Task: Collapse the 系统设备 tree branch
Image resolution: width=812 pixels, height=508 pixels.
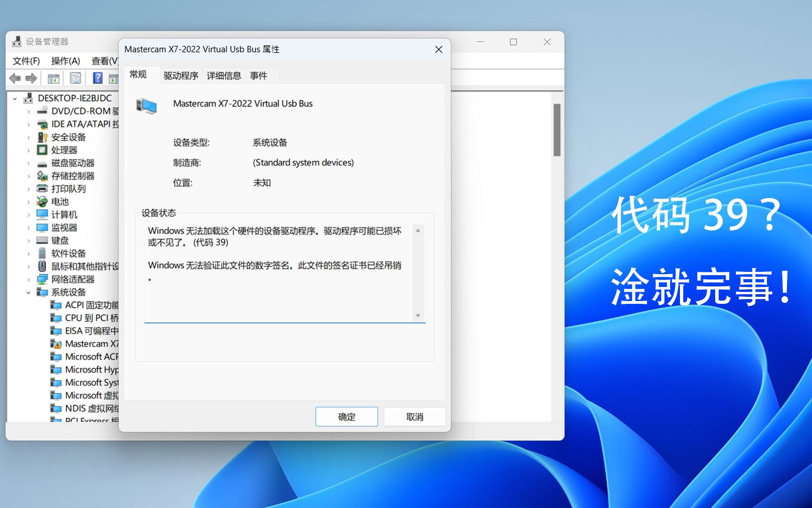Action: 28,292
